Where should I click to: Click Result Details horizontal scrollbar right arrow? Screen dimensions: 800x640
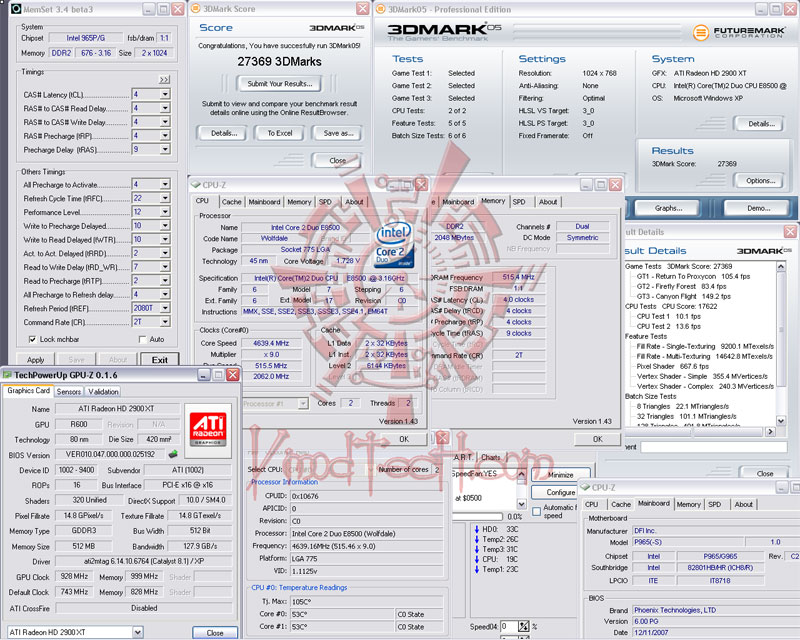(x=770, y=432)
